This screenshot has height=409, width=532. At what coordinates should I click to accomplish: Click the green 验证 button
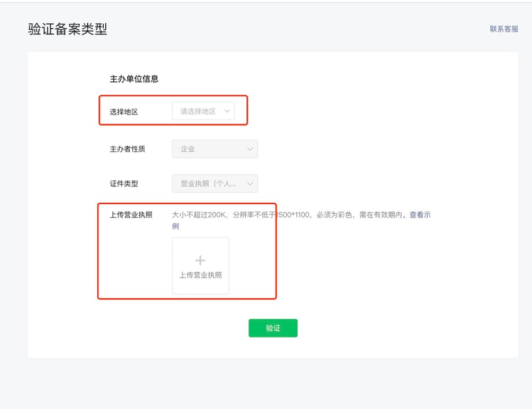pyautogui.click(x=273, y=328)
